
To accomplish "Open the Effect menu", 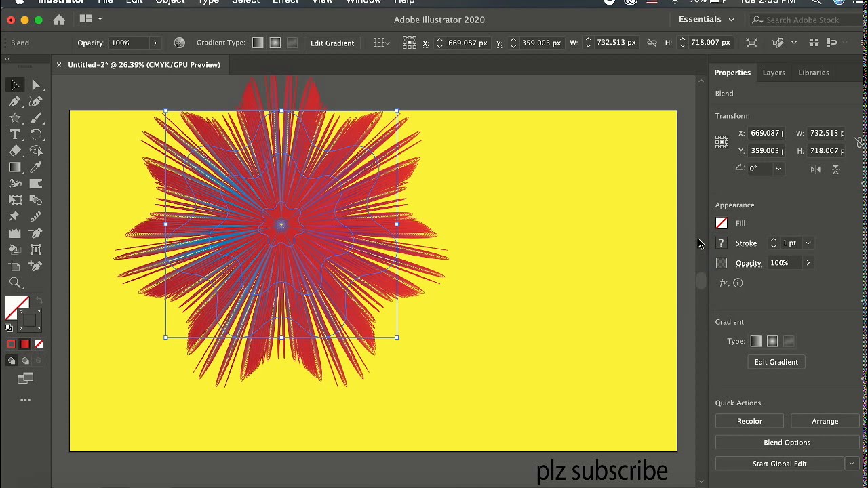I will (285, 2).
